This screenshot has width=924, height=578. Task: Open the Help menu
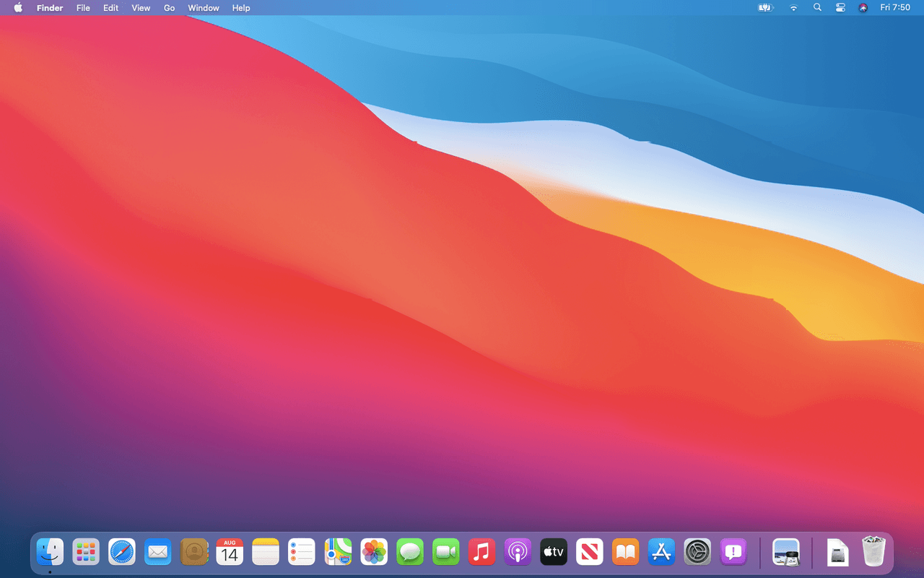tap(241, 8)
